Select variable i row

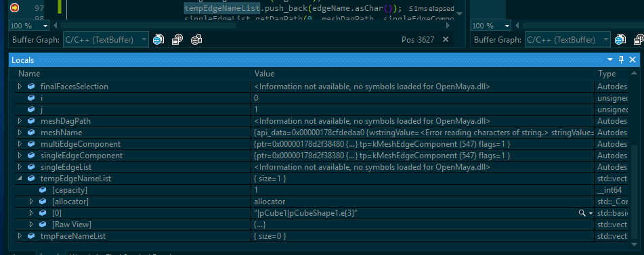click(x=322, y=98)
